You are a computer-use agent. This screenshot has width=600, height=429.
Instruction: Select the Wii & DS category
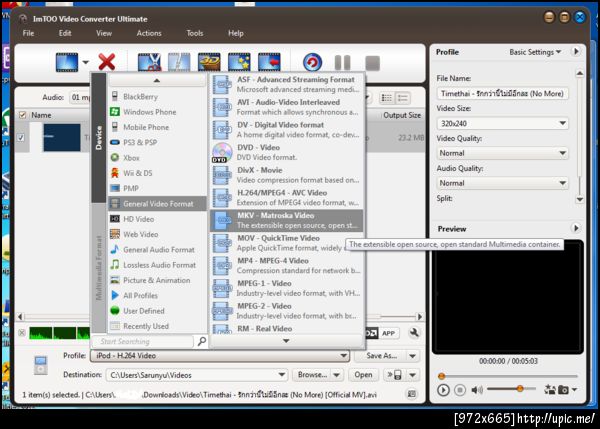point(157,173)
